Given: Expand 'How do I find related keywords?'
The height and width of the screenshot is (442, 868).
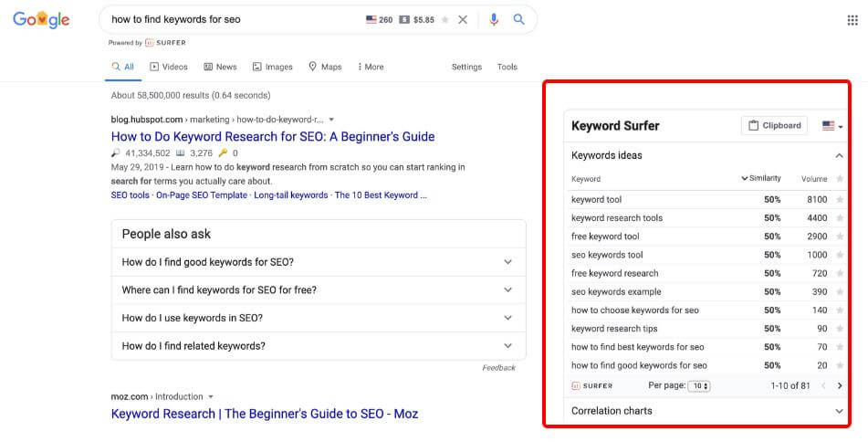Looking at the screenshot, I should (319, 346).
